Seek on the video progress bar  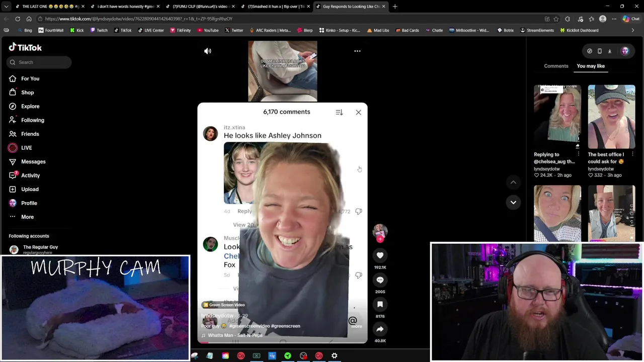282,342
